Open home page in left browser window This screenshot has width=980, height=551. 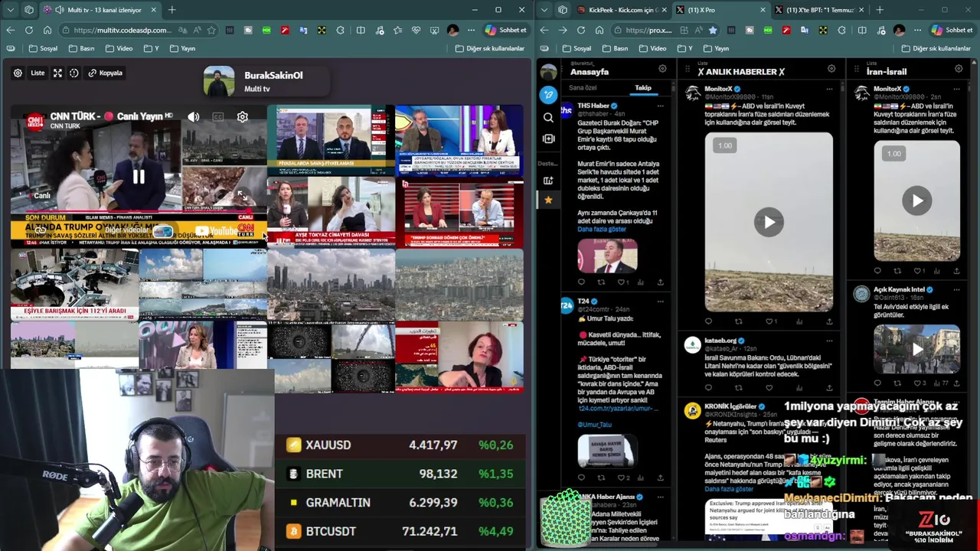[47, 30]
